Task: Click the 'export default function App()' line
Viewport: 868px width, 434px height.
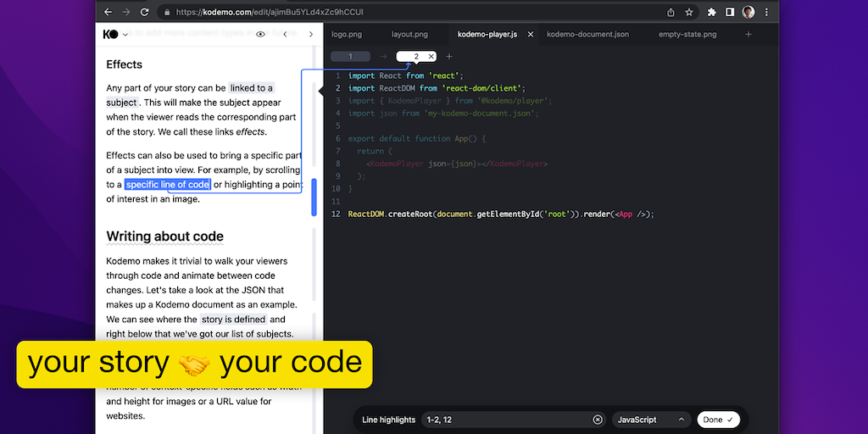Action: click(417, 139)
